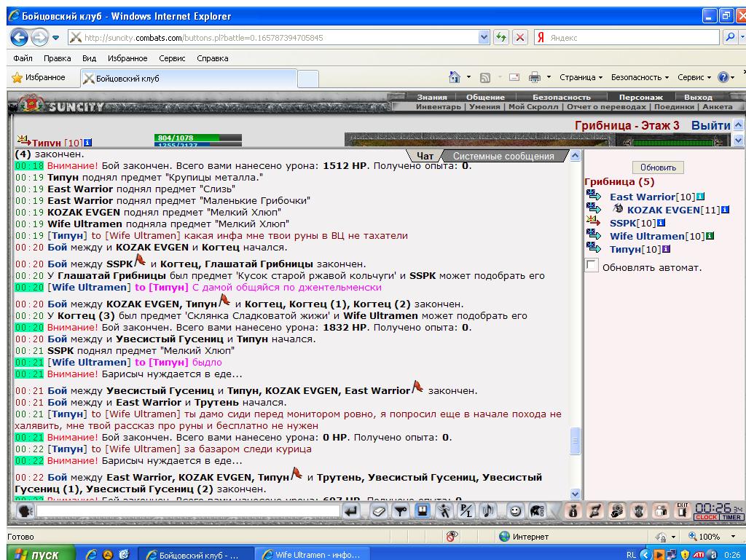This screenshot has height=560, width=746.
Task: Click the private message icon beside SSPK
Action: [593, 221]
